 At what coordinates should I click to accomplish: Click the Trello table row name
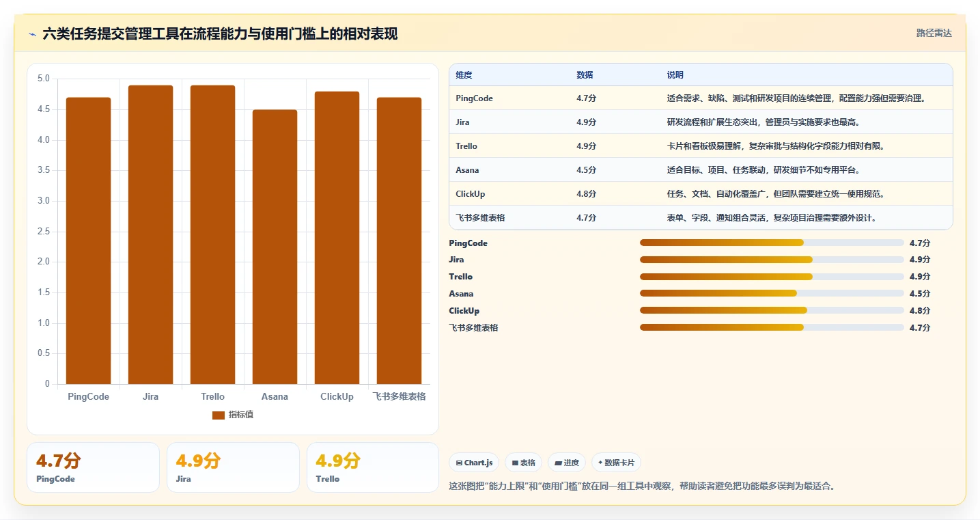(x=467, y=146)
